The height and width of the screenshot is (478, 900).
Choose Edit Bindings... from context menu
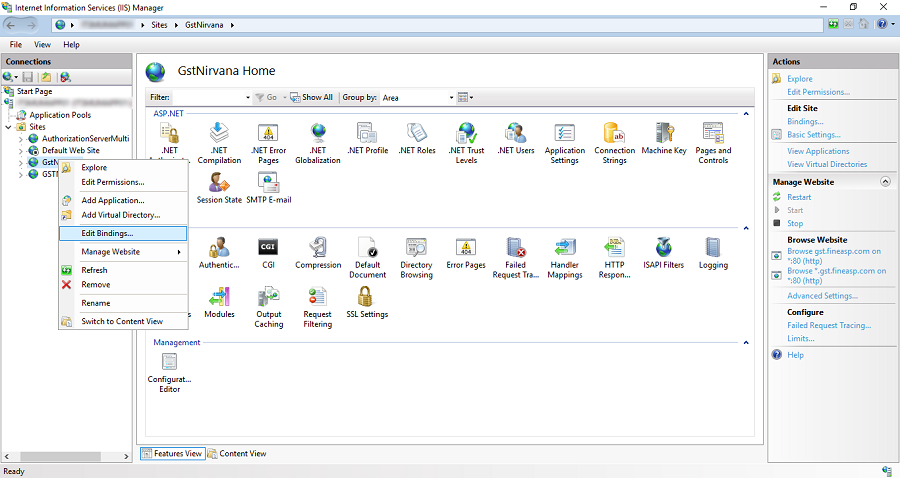pyautogui.click(x=123, y=234)
